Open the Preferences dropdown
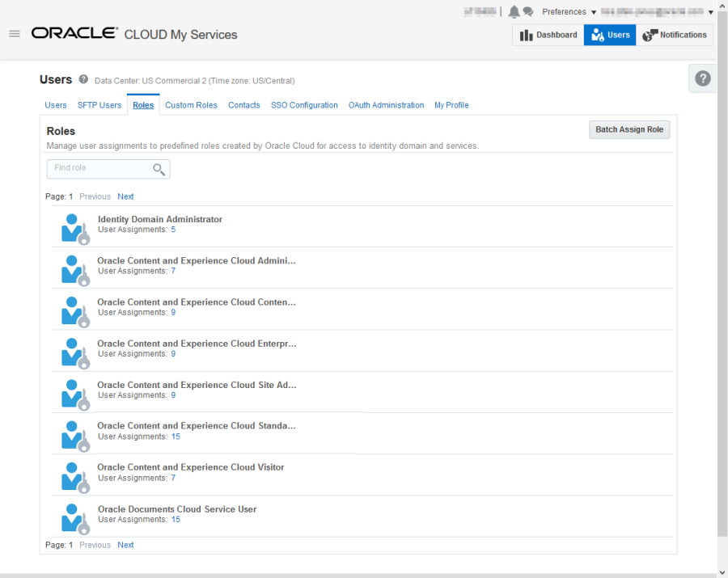The height and width of the screenshot is (578, 728). click(569, 11)
